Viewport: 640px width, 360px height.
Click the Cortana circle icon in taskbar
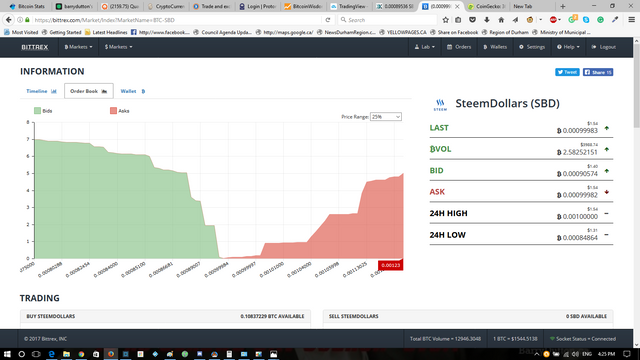pyautogui.click(x=22, y=354)
